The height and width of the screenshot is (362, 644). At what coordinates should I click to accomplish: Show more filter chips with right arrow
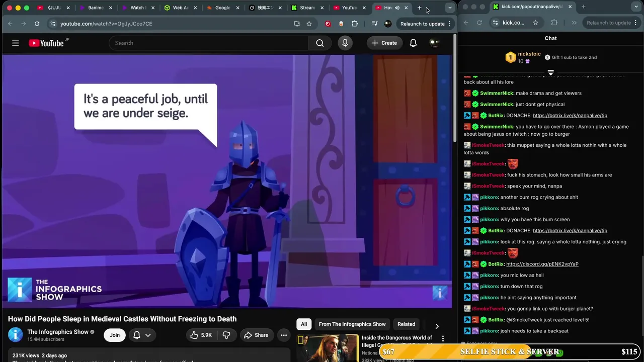tap(437, 326)
